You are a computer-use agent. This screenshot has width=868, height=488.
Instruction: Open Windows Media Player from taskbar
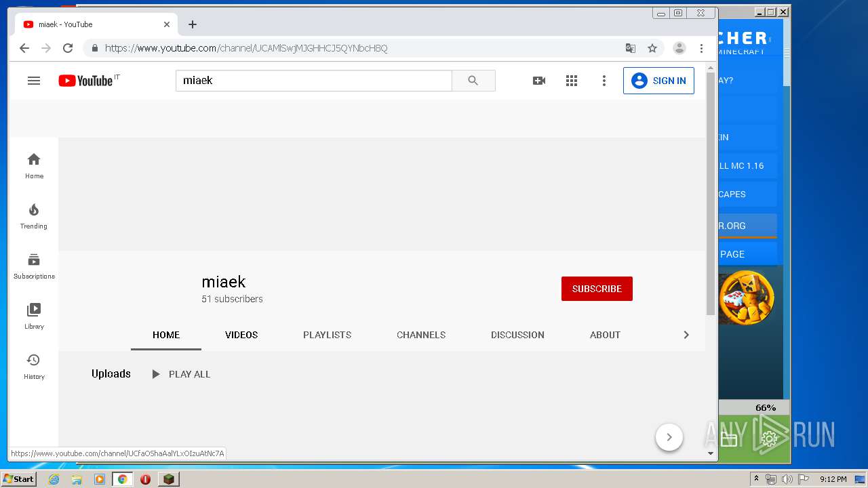(100, 479)
